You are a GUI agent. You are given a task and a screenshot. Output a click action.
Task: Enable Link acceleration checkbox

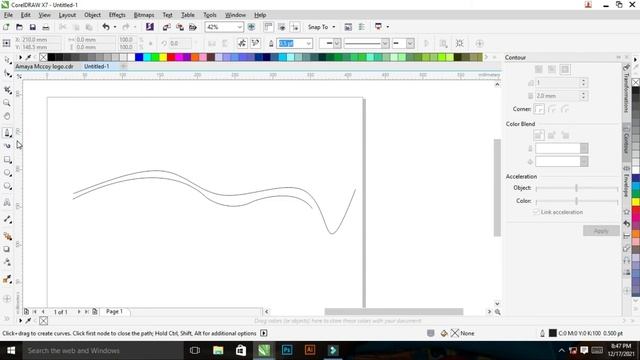tap(536, 212)
